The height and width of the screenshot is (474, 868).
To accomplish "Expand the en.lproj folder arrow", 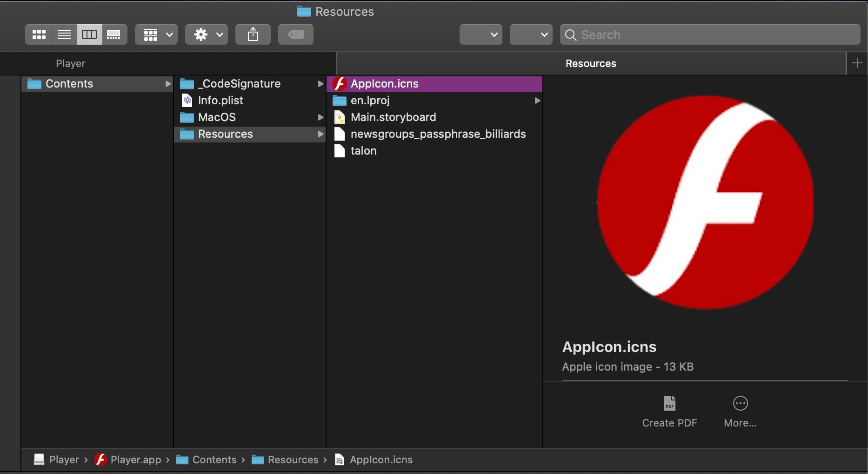I will pyautogui.click(x=537, y=101).
